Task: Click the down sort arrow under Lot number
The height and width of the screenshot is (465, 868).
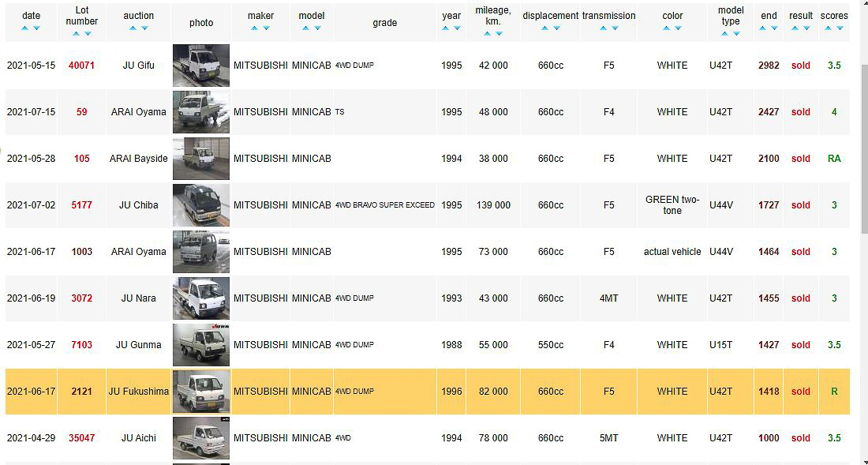Action: (88, 34)
